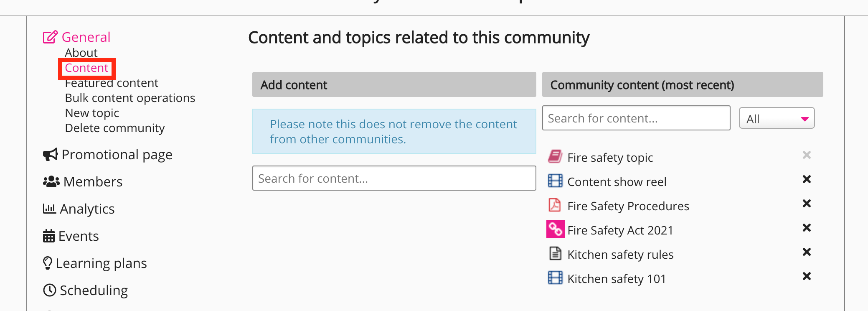Click the General edit pencil icon
Image resolution: width=868 pixels, height=311 pixels.
point(50,37)
